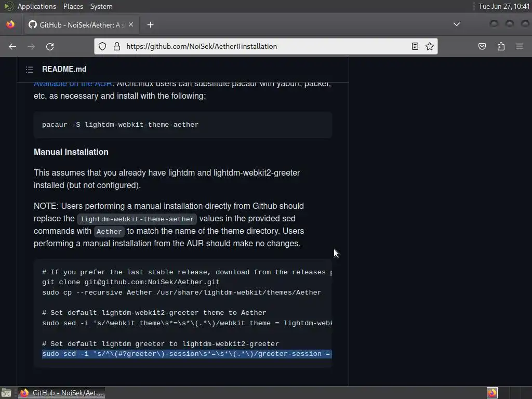The width and height of the screenshot is (532, 399).
Task: Click comment about last stable release
Action: pos(187,272)
